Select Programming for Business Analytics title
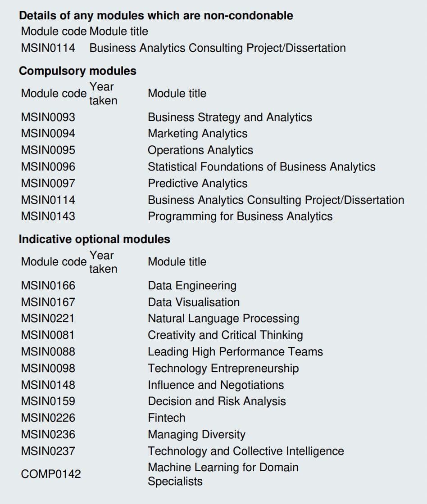Screen dimensions: 427x504 pos(240,216)
